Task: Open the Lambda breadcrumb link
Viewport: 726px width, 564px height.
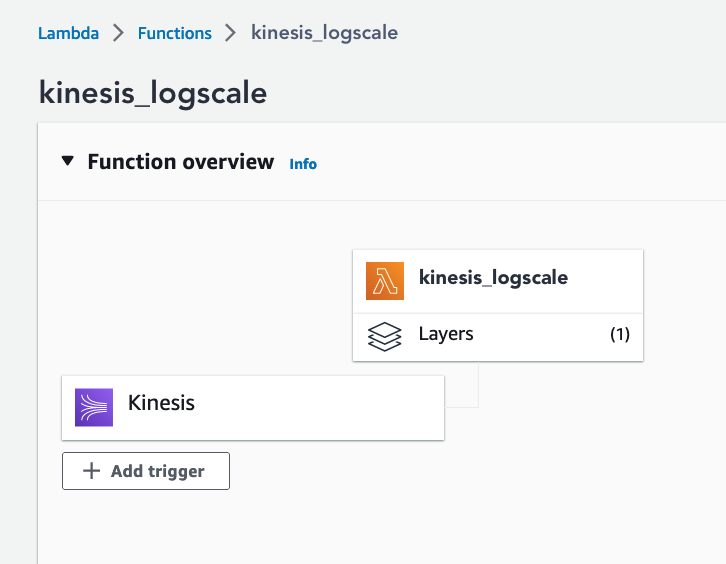Action: 69,33
